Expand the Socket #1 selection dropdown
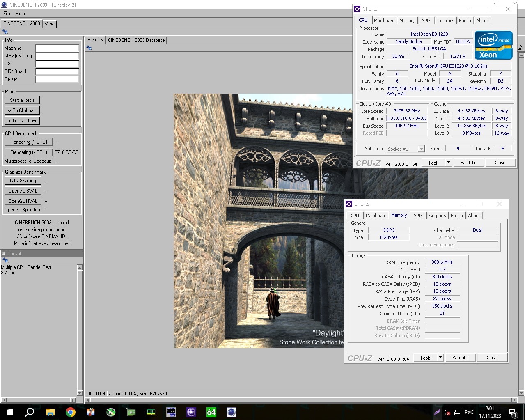Image resolution: width=525 pixels, height=420 pixels. (x=421, y=149)
